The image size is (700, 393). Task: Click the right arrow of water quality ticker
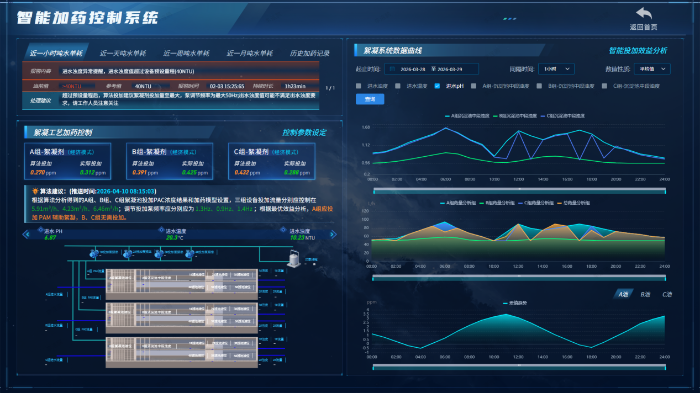tap(333, 234)
